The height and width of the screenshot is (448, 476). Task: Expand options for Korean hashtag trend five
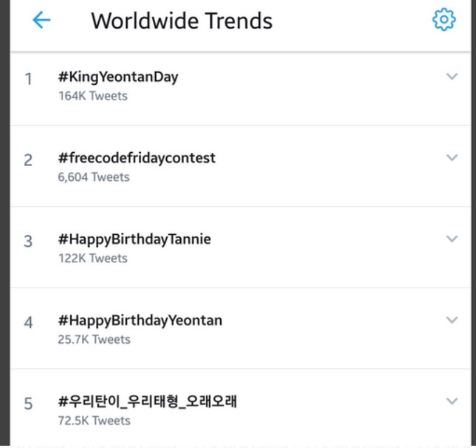click(452, 402)
